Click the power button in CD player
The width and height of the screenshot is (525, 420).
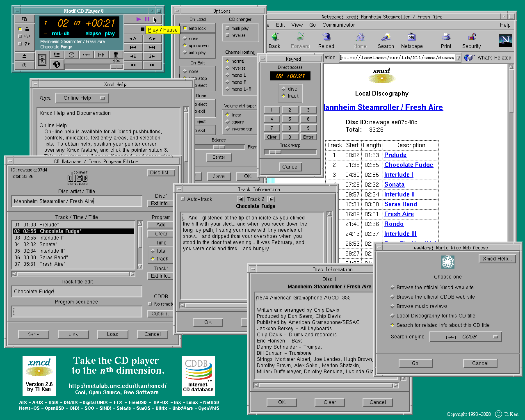[x=24, y=65]
